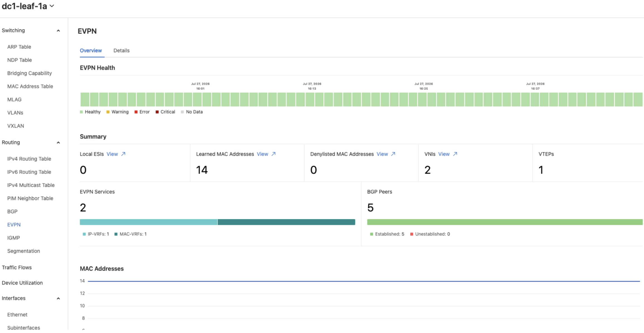
Task: Click external-link arrow next to Denylisted MAC Addresses View
Action: [393, 154]
